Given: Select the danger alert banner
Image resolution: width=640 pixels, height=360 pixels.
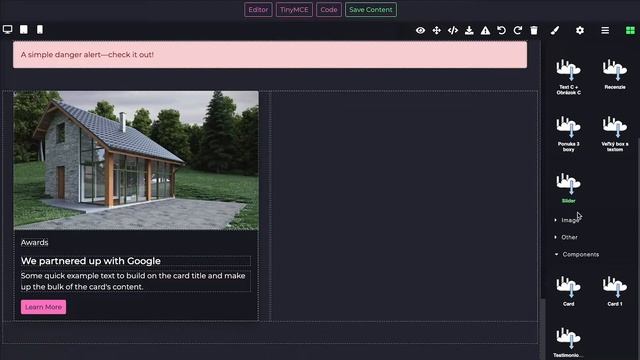Looking at the screenshot, I should pos(270,55).
